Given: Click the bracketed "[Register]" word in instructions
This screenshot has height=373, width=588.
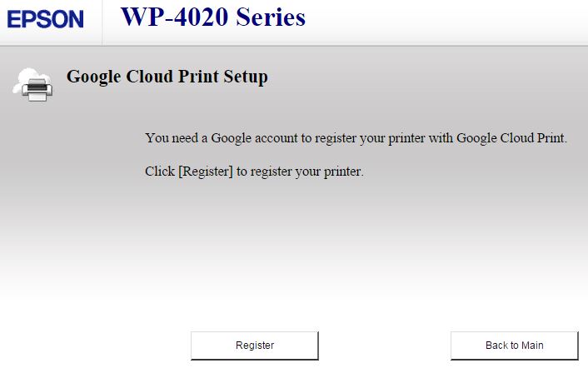Looking at the screenshot, I should [x=206, y=172].
